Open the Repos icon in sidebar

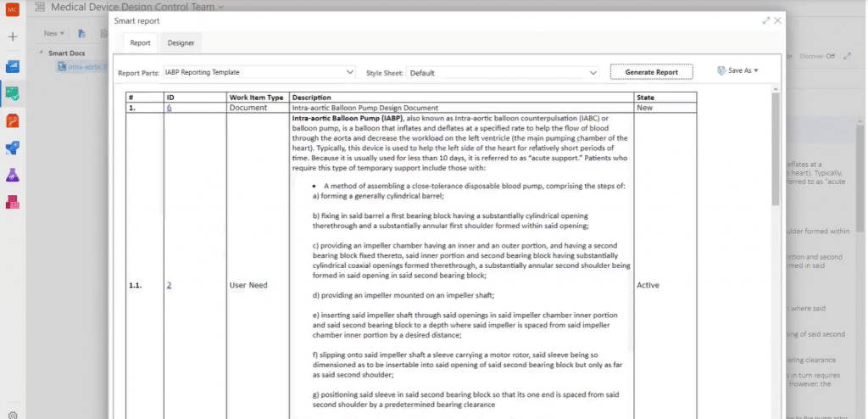12,120
